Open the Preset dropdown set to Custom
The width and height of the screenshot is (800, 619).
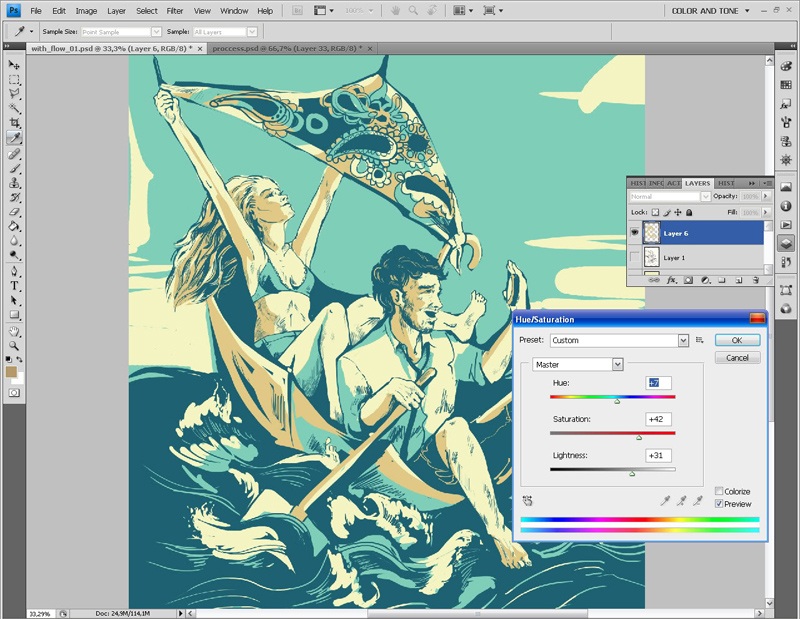(x=683, y=340)
